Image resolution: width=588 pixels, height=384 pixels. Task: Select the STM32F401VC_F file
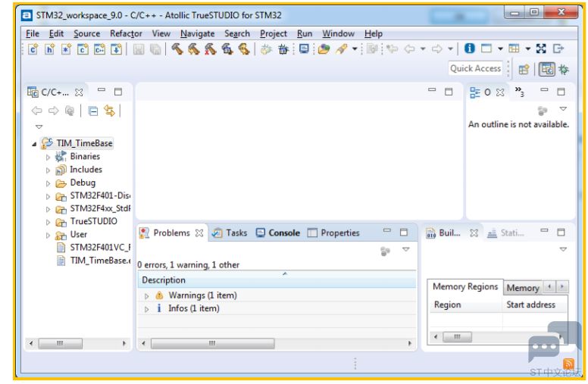tap(93, 248)
